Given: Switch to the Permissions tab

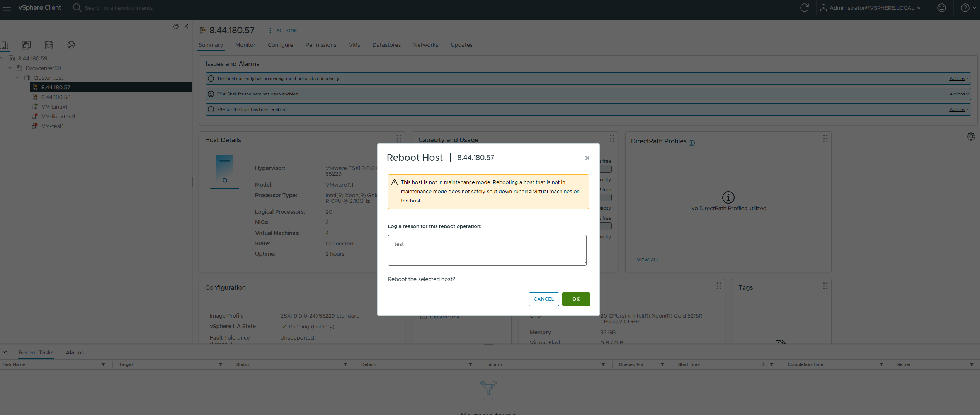Looking at the screenshot, I should (321, 45).
